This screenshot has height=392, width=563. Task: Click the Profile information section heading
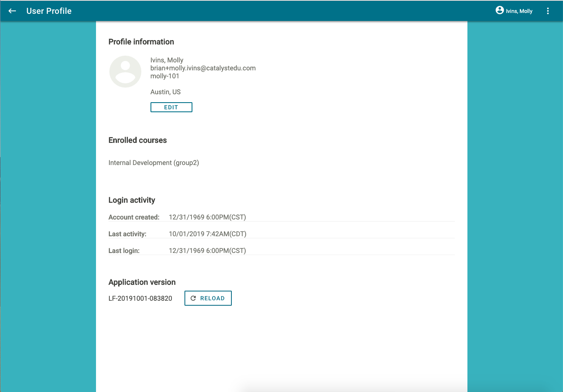pos(141,41)
